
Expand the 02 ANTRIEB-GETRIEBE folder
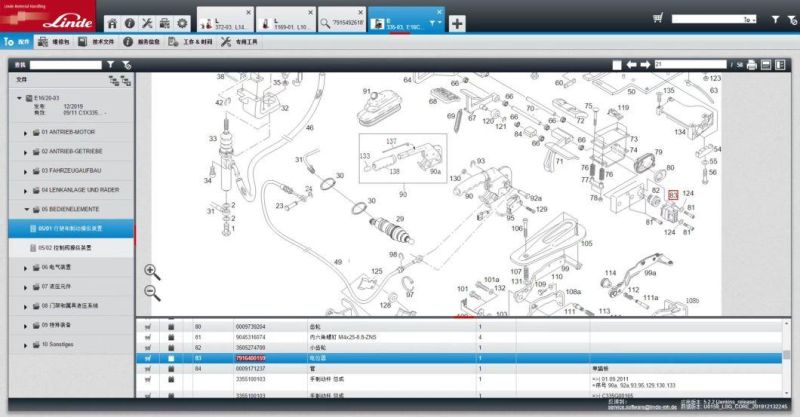(x=25, y=152)
